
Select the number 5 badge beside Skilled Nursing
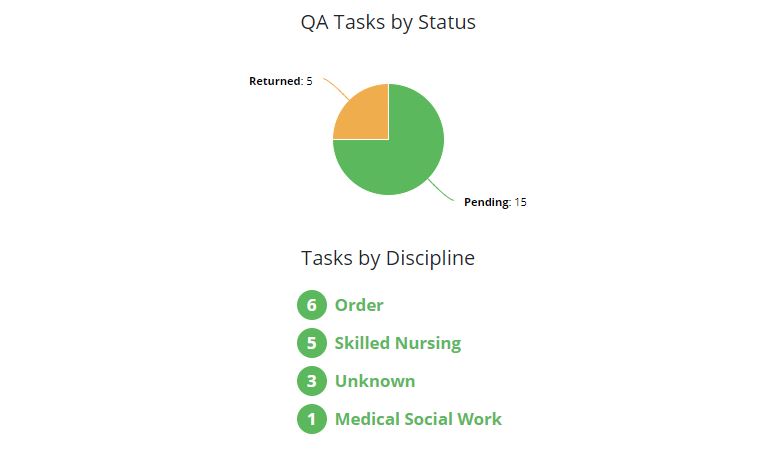312,343
